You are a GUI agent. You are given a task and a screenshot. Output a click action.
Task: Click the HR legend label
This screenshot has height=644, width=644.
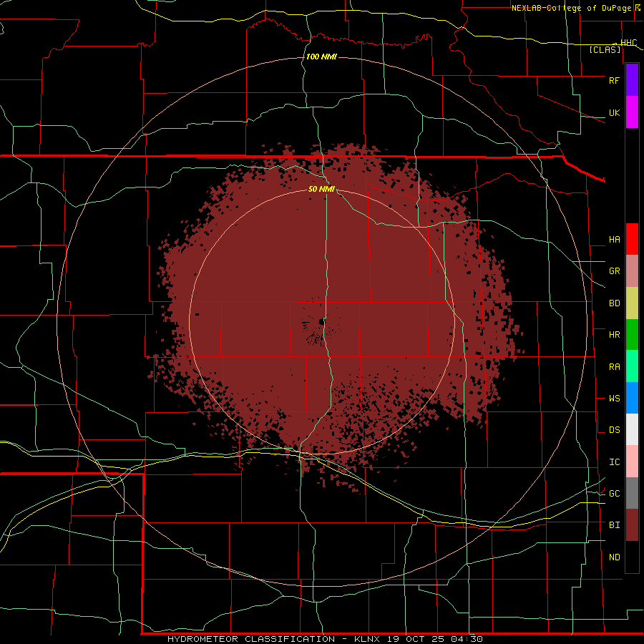click(x=614, y=335)
